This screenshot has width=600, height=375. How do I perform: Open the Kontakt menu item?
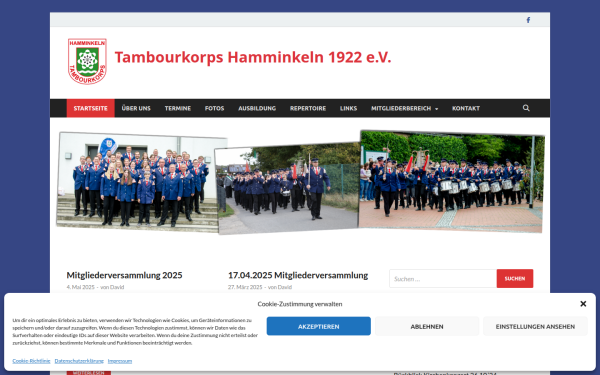(x=466, y=108)
